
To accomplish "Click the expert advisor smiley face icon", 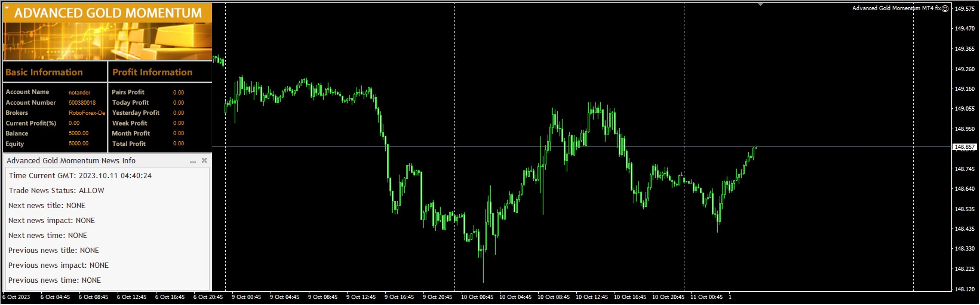I will pyautogui.click(x=945, y=8).
